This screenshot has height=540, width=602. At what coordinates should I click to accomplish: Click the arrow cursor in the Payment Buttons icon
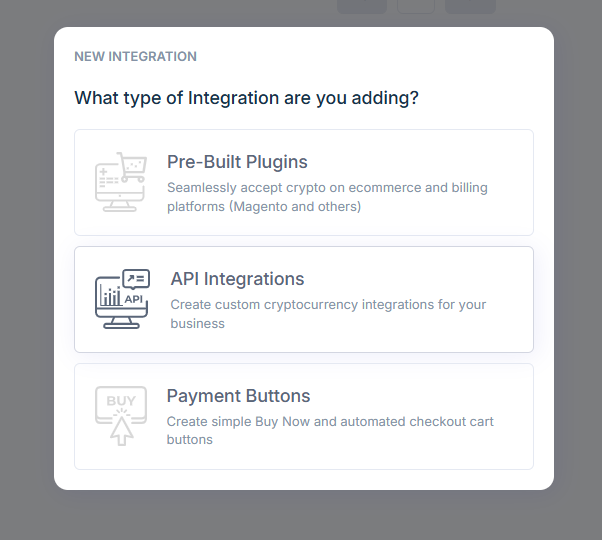click(121, 430)
